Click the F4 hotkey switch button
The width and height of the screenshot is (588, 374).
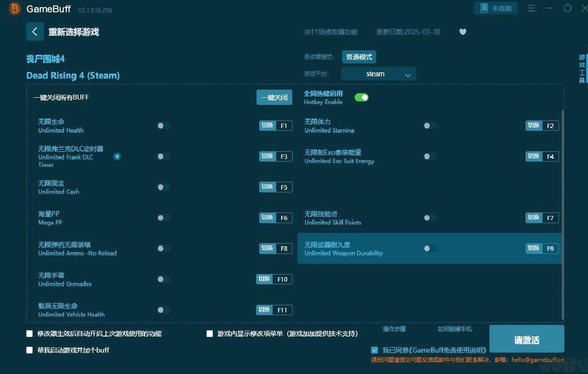click(x=542, y=156)
